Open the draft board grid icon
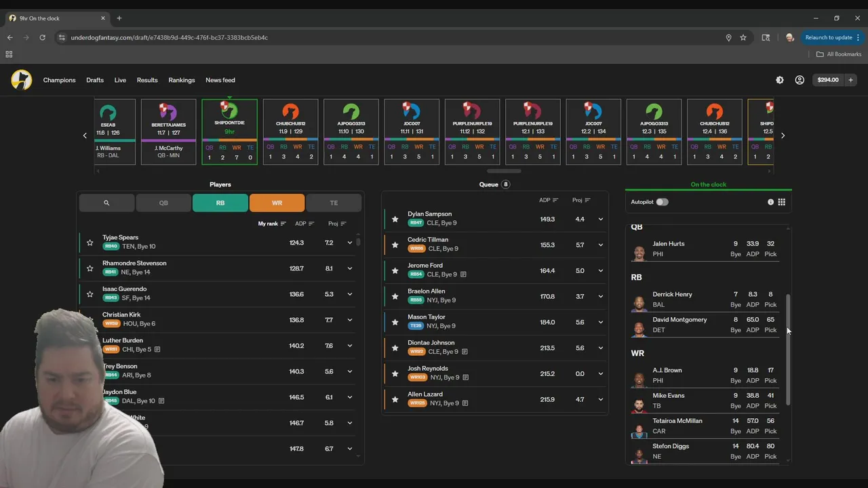 tap(782, 202)
